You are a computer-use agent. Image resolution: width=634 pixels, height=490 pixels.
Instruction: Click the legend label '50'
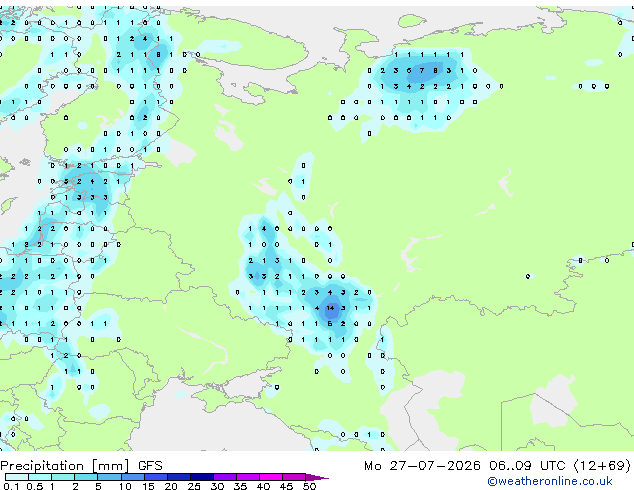pos(309,486)
